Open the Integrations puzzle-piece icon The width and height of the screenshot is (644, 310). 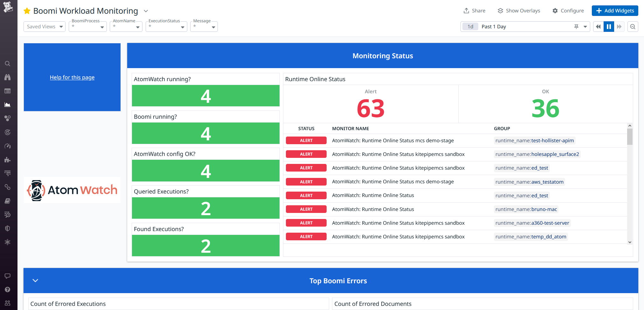[x=8, y=160]
